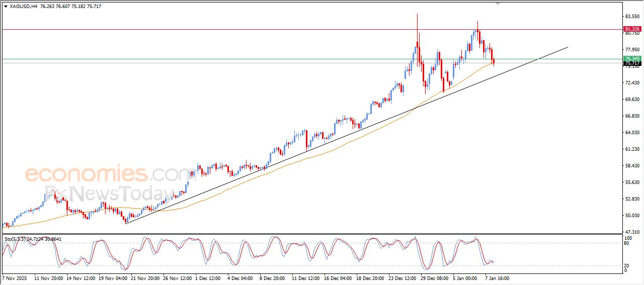Click the upper end of the black trendline

point(567,47)
